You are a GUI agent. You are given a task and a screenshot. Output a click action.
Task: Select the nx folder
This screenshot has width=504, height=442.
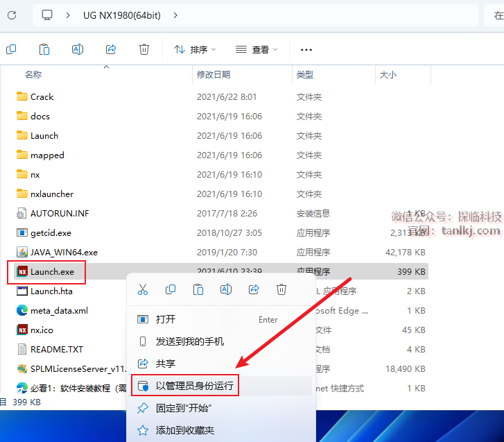pos(35,175)
